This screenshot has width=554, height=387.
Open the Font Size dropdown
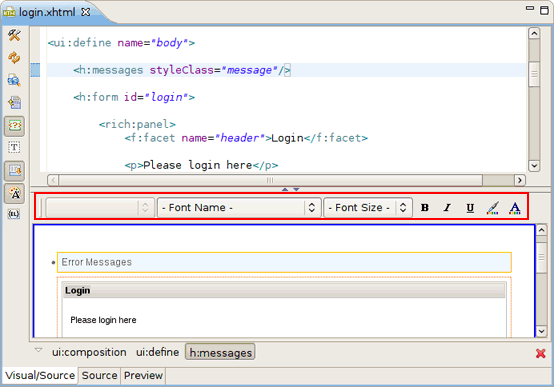click(368, 207)
